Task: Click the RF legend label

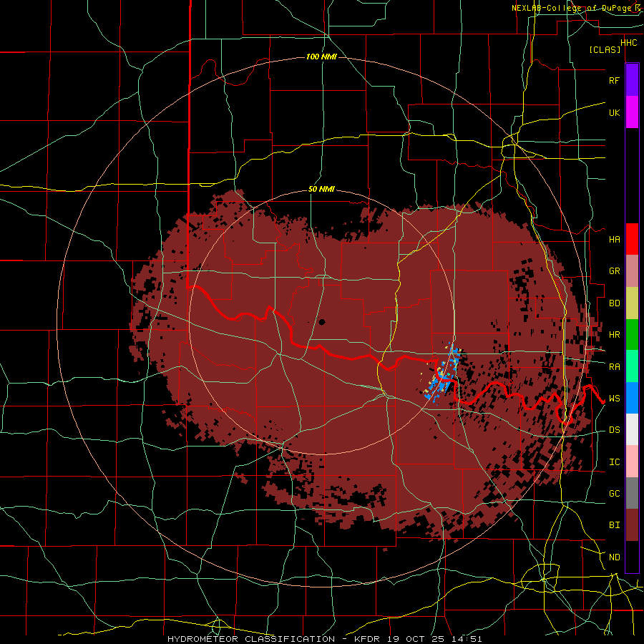Action: [614, 80]
